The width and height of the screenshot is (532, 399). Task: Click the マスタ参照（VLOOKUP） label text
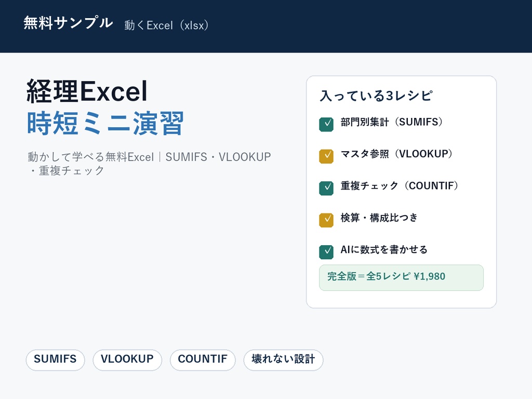click(396, 154)
